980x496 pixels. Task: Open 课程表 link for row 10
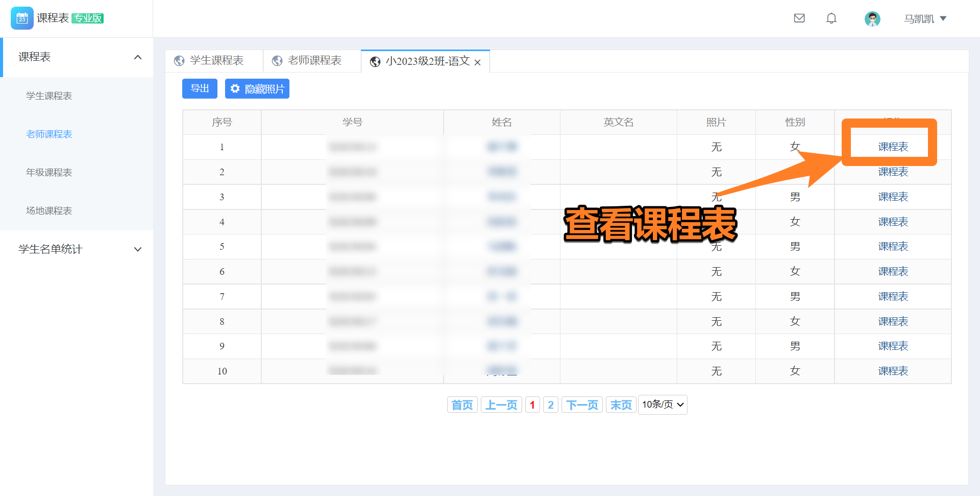click(893, 371)
